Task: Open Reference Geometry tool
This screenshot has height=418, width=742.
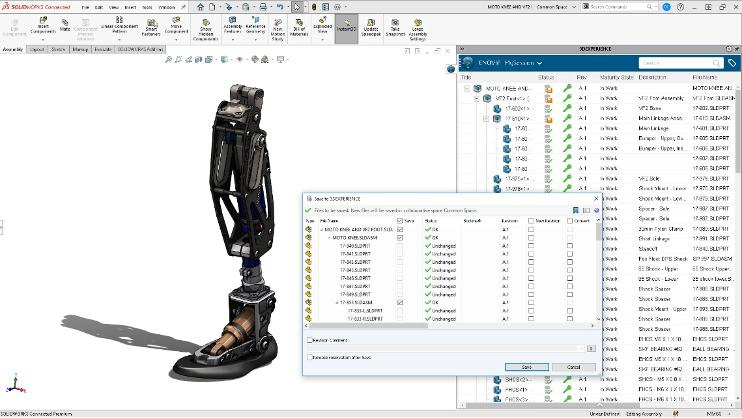Action: coord(255,26)
